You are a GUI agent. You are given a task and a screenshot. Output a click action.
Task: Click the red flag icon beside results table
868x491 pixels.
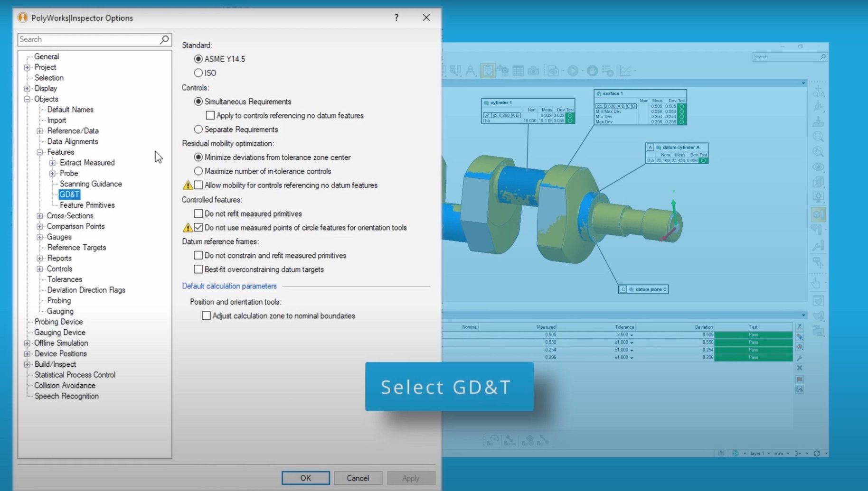[x=800, y=379]
